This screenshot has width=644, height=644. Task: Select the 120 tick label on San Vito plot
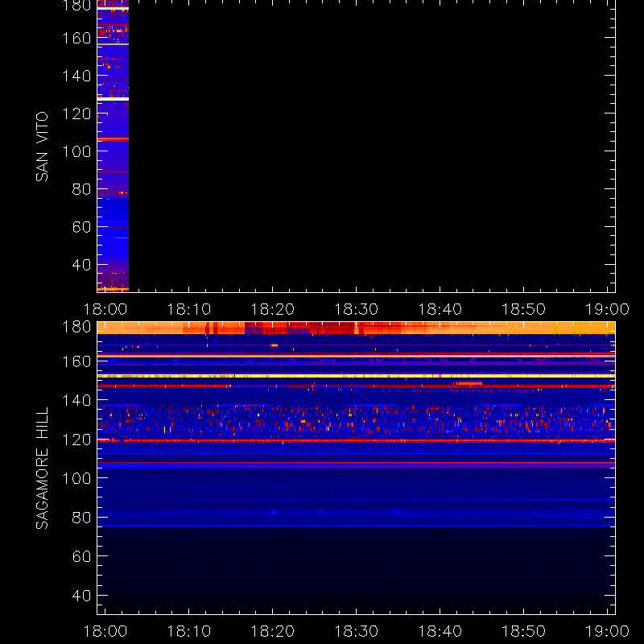point(76,114)
